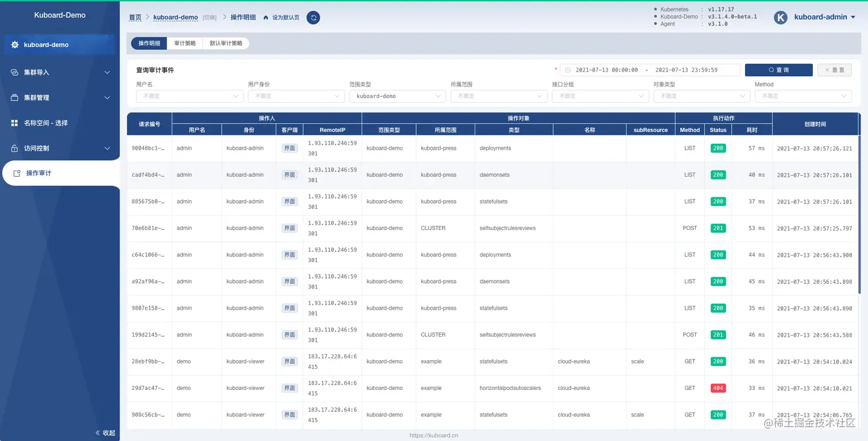Click the 名称空间 grid icon

click(15, 123)
